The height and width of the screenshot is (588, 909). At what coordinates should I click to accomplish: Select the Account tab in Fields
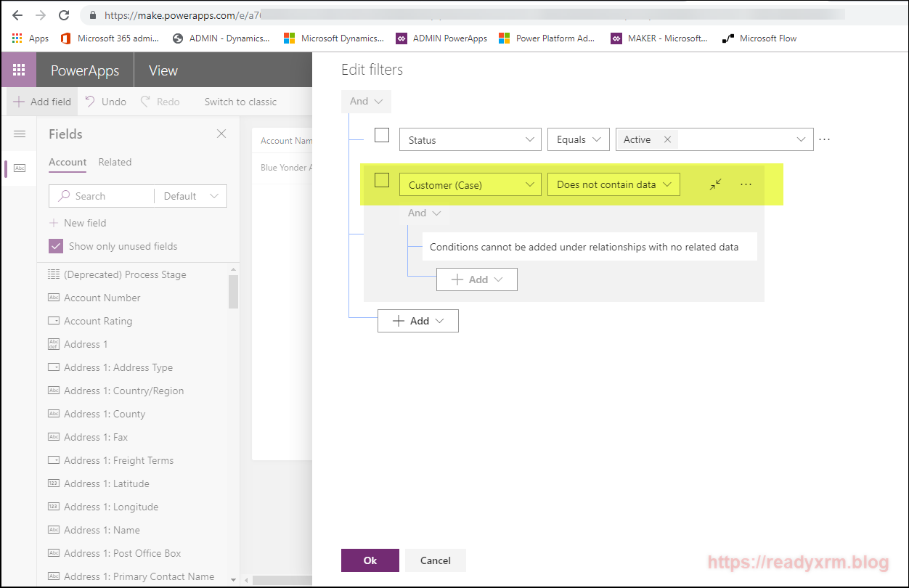68,162
